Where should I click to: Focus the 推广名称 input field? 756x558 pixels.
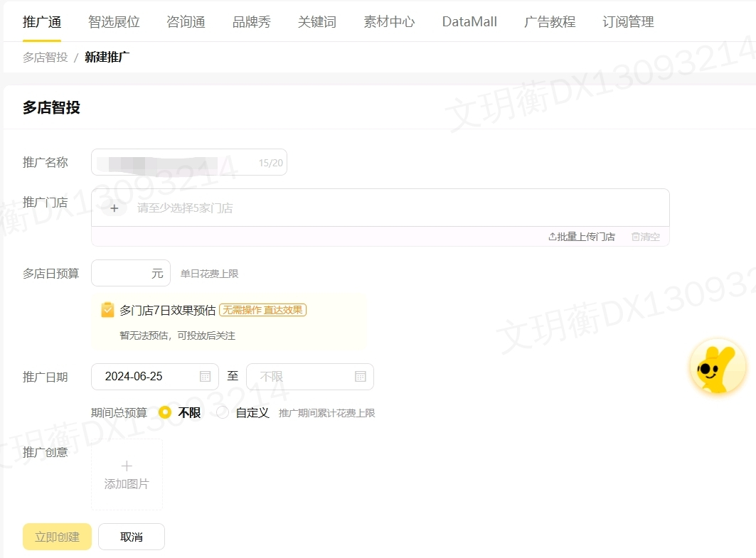point(189,162)
